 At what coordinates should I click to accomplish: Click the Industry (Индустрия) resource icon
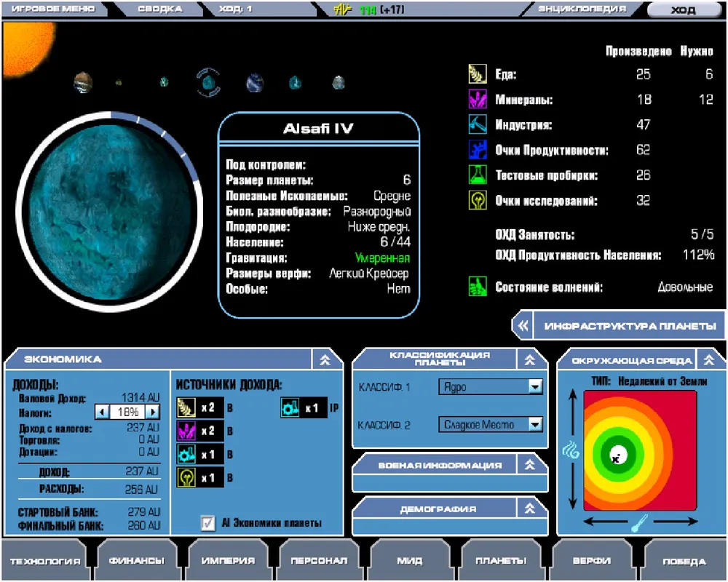(477, 124)
